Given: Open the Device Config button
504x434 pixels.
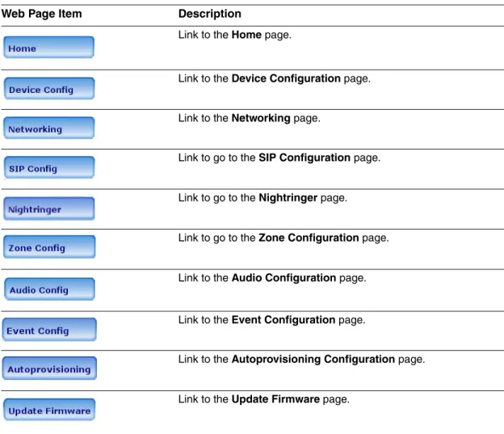Looking at the screenshot, I should point(49,88).
